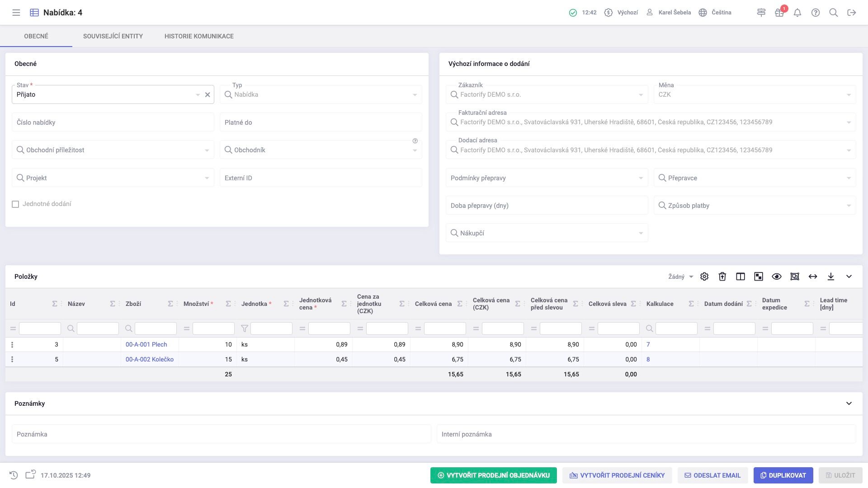
Task: Download Položky table data
Action: coord(831,277)
